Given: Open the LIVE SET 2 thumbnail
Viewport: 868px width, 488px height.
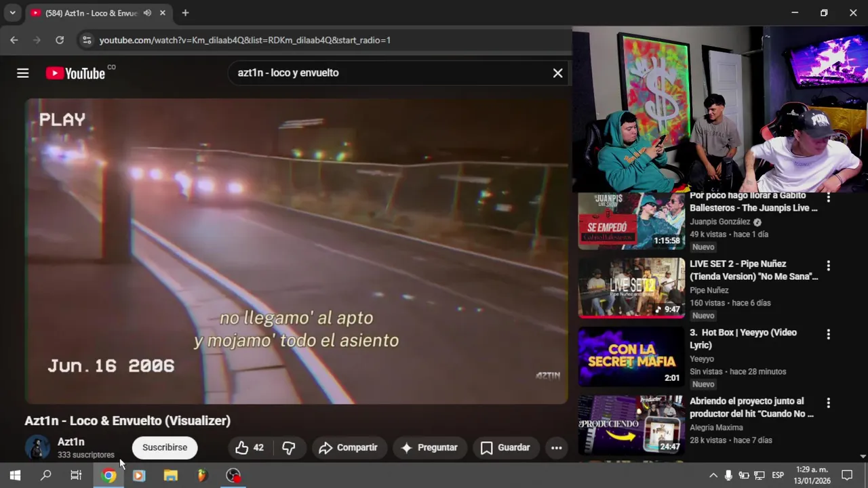Looking at the screenshot, I should click(631, 288).
